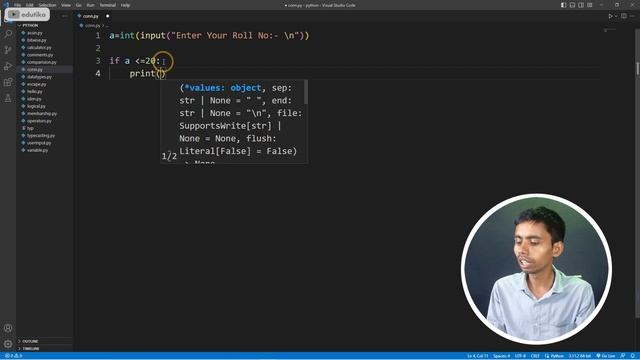The image size is (640, 360).
Task: Open the typ file in explorer
Action: 30,128
